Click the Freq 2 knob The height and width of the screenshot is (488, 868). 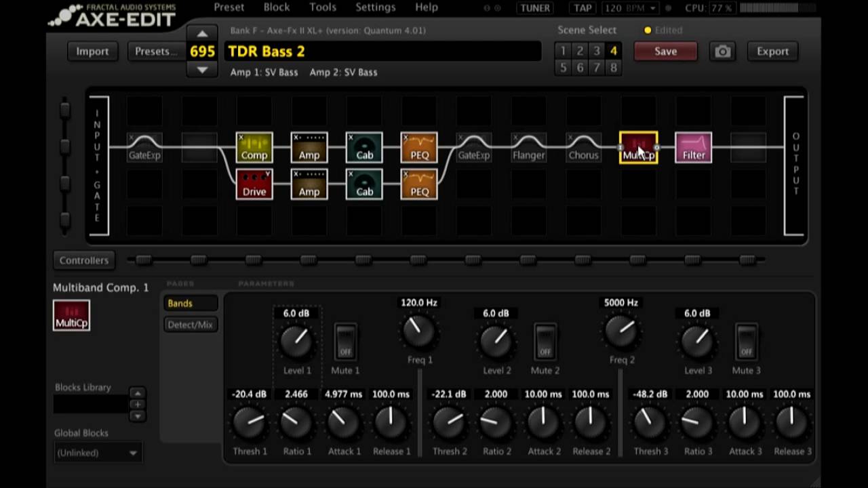pos(620,331)
